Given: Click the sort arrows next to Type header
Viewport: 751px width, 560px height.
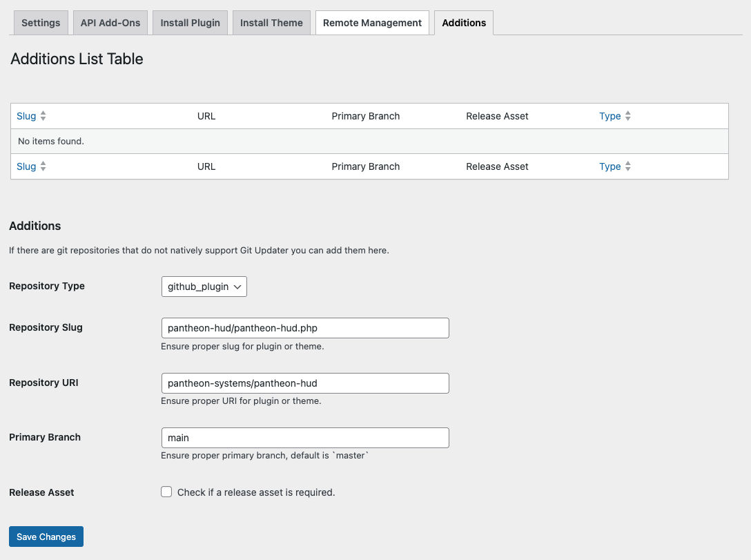Looking at the screenshot, I should click(626, 116).
